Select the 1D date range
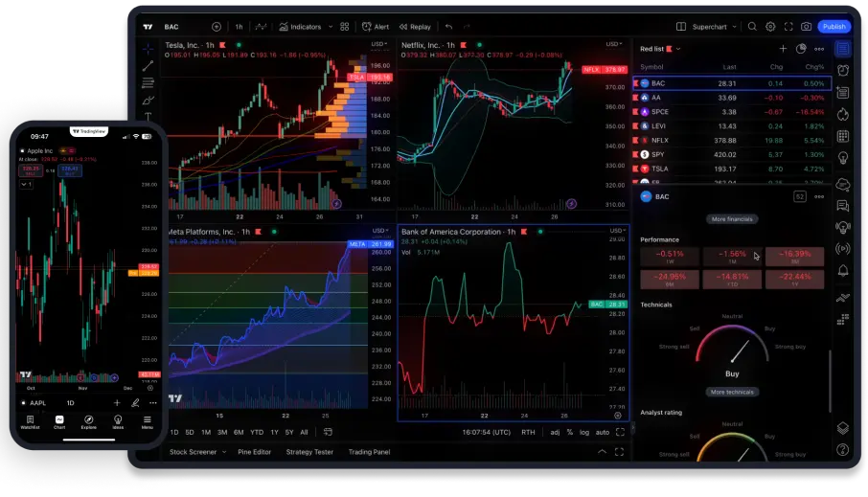The image size is (868, 497). (x=173, y=432)
